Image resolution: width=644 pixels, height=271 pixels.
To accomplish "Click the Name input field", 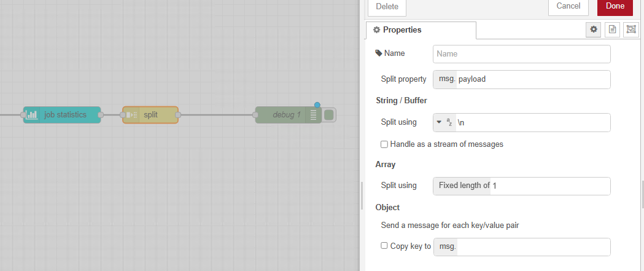I will tap(521, 54).
